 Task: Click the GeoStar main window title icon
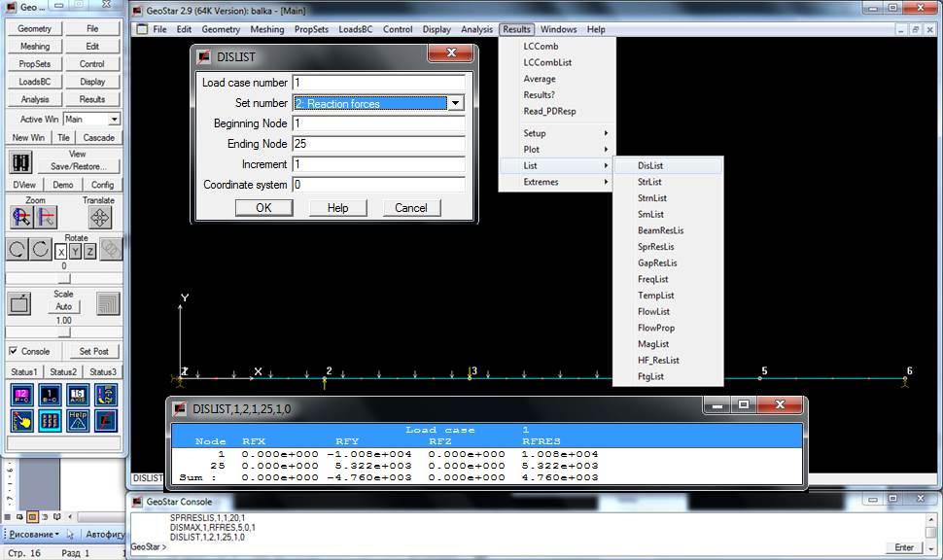coord(138,11)
